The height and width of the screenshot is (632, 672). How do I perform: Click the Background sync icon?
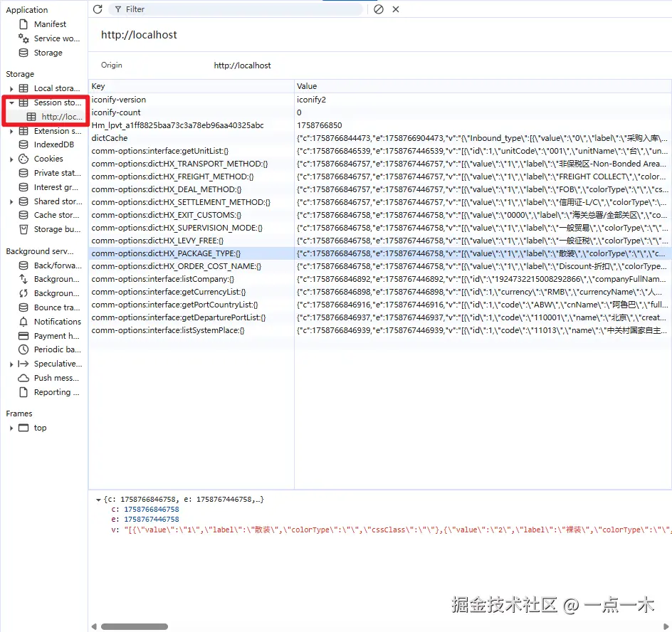click(23, 293)
